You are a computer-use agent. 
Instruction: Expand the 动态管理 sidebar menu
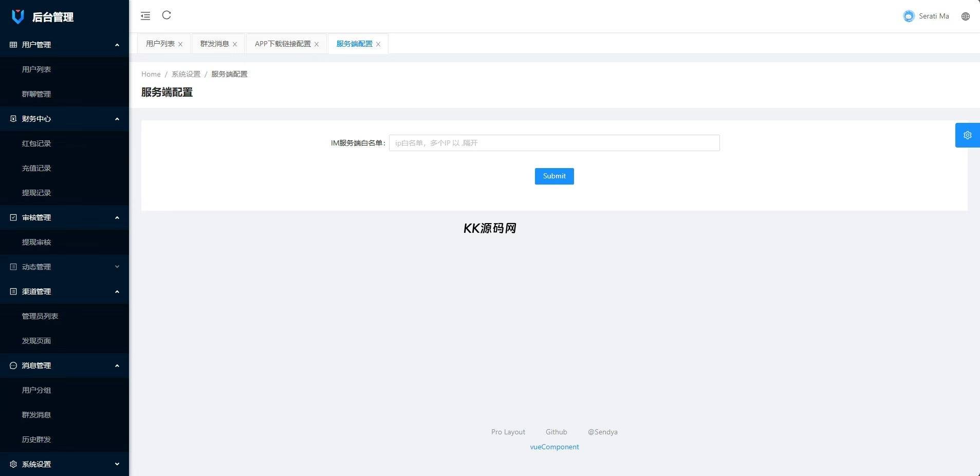[x=64, y=267]
